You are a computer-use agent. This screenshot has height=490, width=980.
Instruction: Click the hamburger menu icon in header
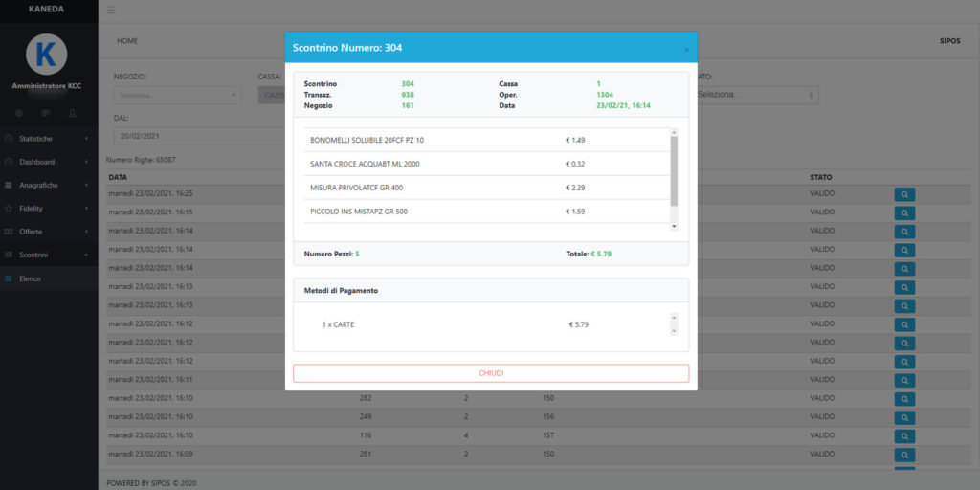pos(111,10)
